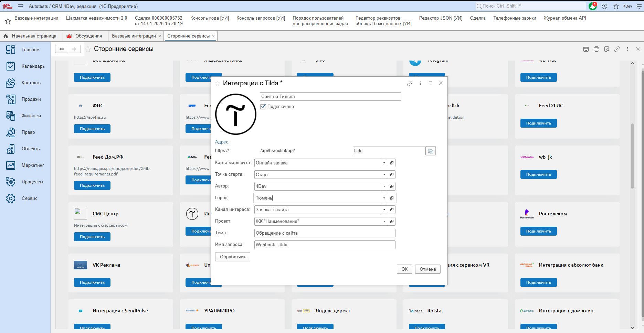
Task: Click the notifications bell icon in the top bar
Action: coord(593,6)
